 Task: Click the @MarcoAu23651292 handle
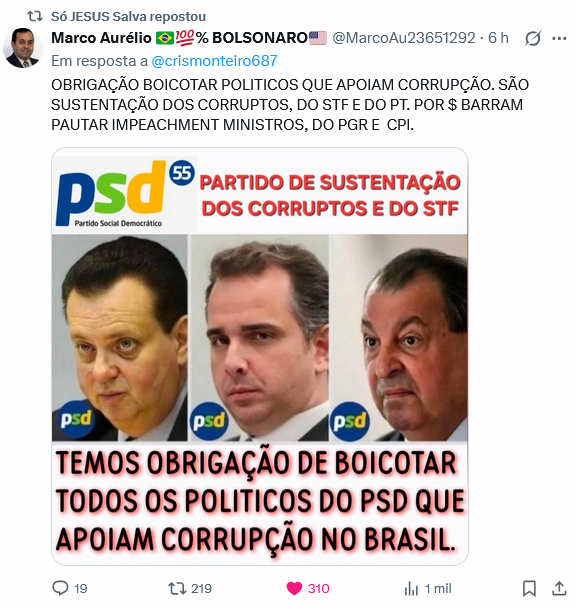pyautogui.click(x=404, y=38)
